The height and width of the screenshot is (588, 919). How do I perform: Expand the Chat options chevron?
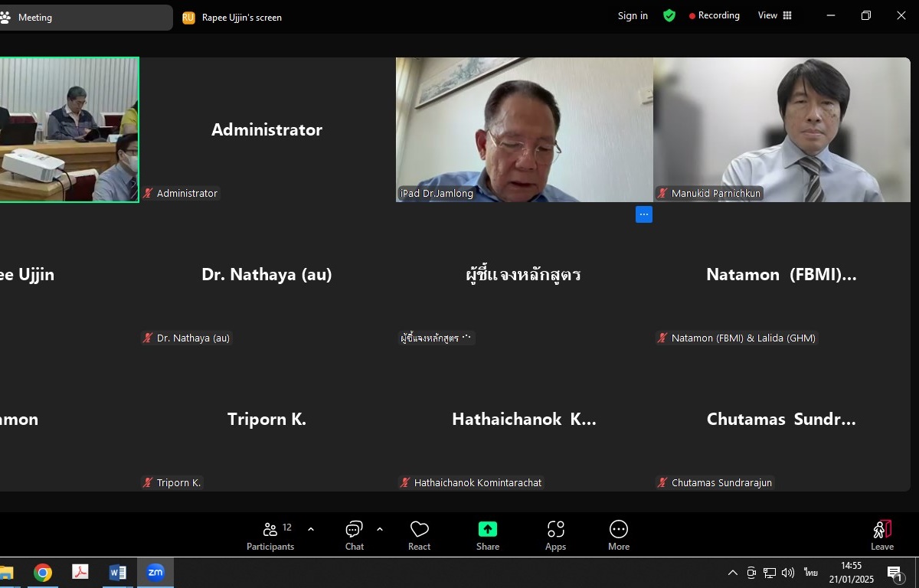[x=380, y=529]
